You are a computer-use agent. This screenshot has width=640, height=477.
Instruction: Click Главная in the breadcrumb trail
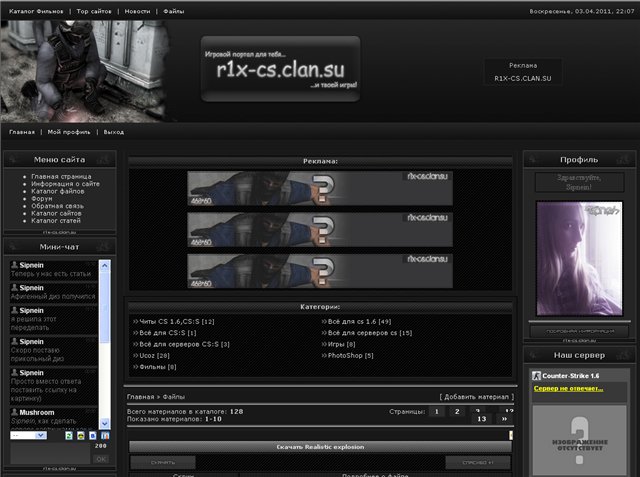click(140, 397)
